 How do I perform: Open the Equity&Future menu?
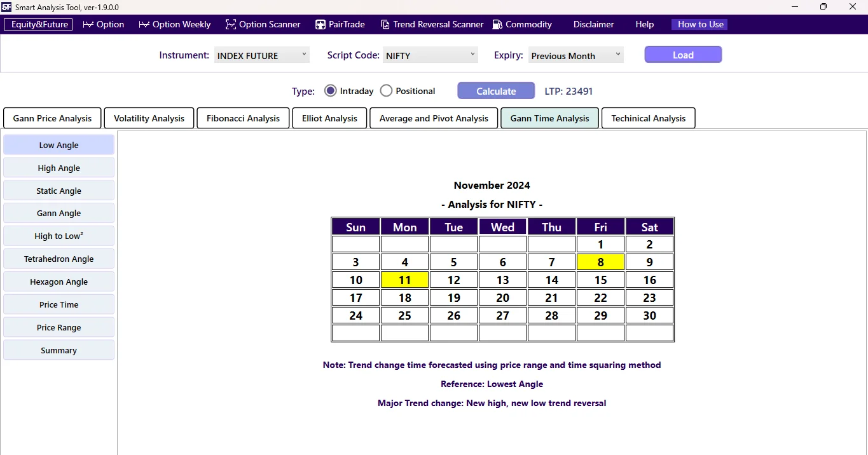(38, 24)
